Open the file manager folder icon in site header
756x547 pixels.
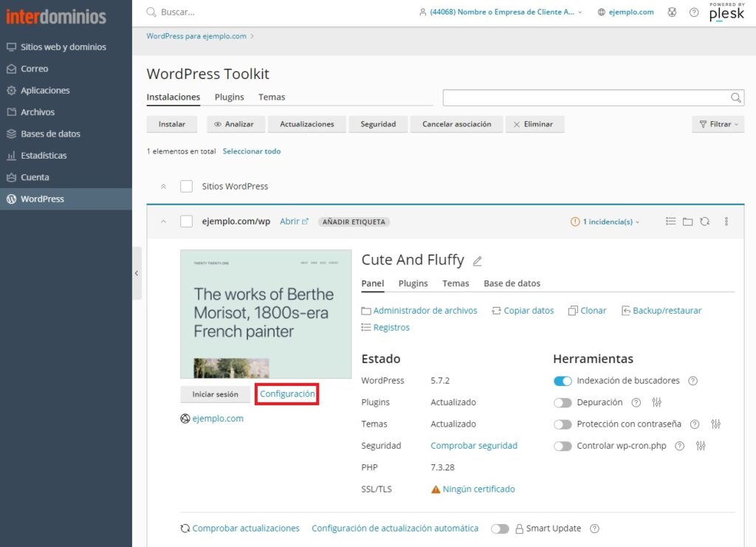click(687, 221)
